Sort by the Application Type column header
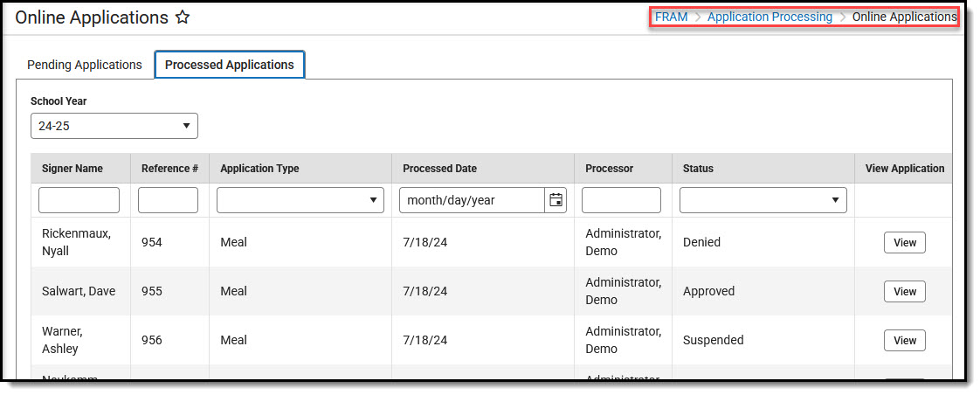Viewport: 980px width, 395px height. click(x=259, y=169)
